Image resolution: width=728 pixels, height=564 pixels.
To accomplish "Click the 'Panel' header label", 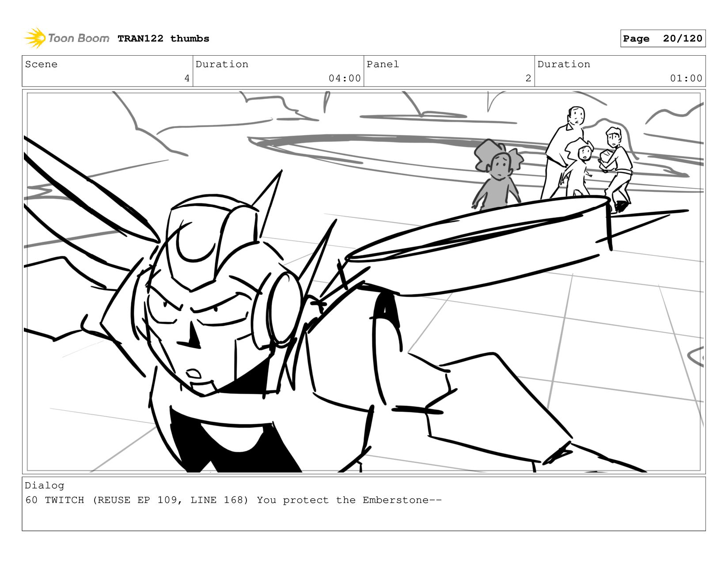I will click(383, 64).
